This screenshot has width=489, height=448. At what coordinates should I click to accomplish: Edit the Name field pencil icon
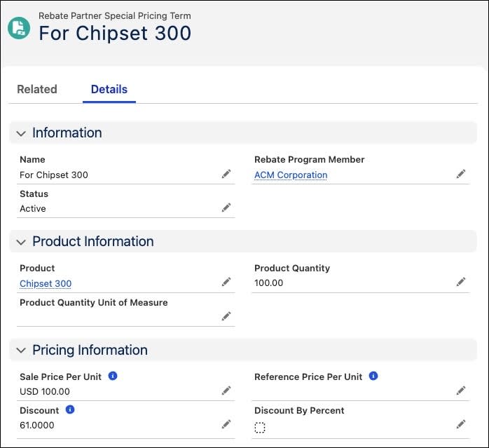point(226,174)
